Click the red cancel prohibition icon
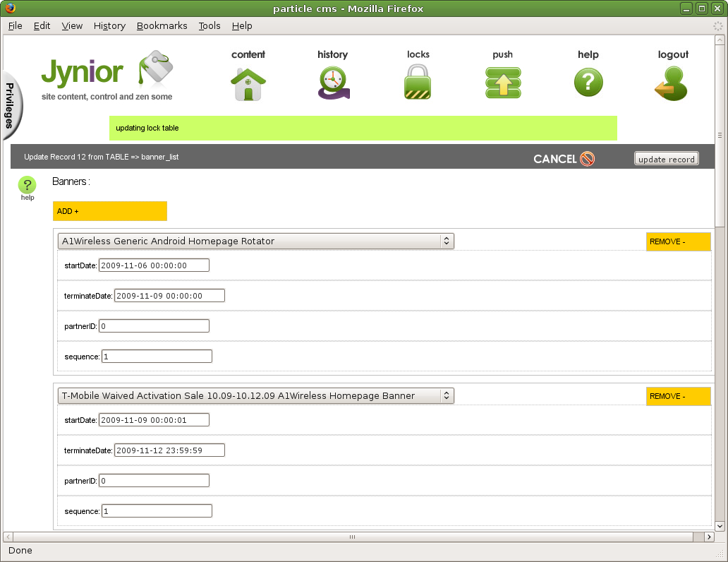This screenshot has width=728, height=562. coord(587,159)
